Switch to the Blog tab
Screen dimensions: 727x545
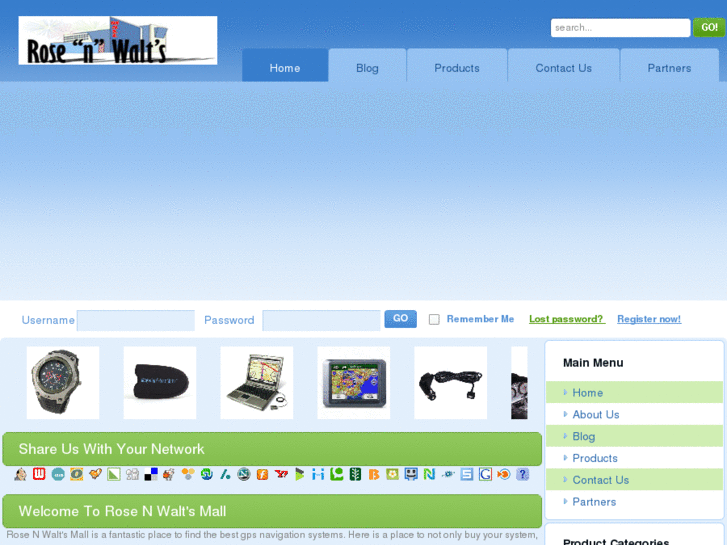point(367,65)
